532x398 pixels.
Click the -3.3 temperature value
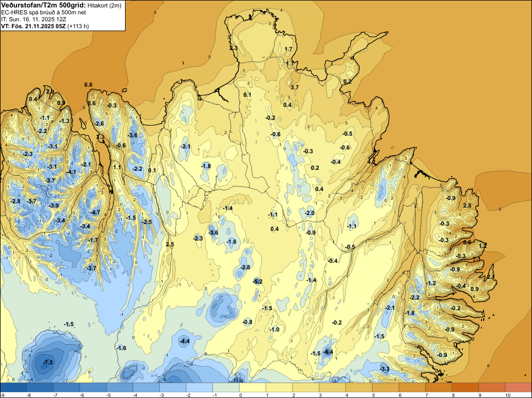(x=385, y=369)
